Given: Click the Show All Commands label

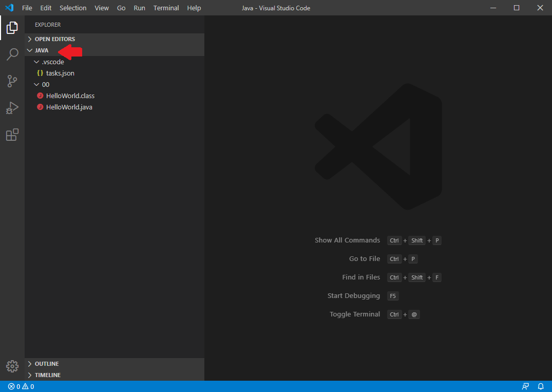Looking at the screenshot, I should [x=348, y=240].
